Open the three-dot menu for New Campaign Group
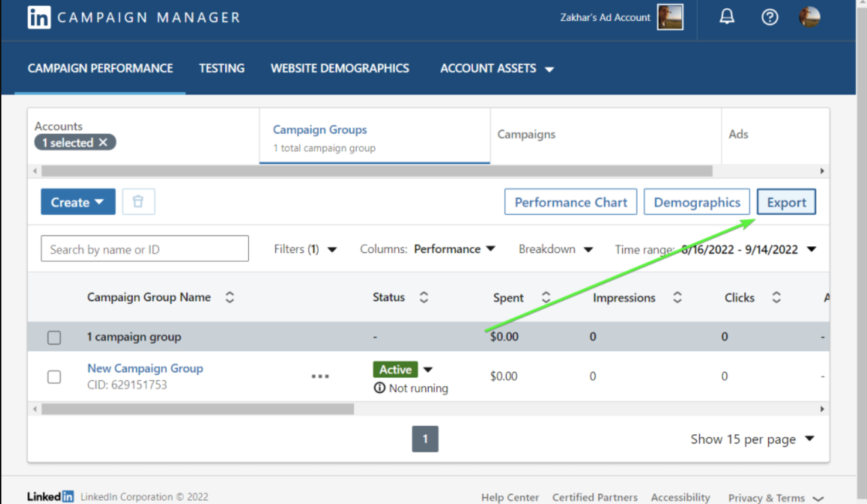Viewport: 867px width, 504px height. pos(320,376)
